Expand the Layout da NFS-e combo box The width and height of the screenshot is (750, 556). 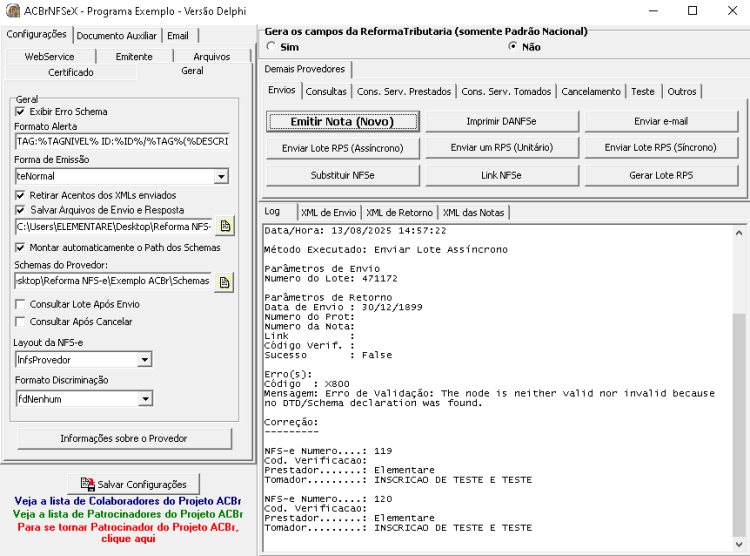(144, 360)
